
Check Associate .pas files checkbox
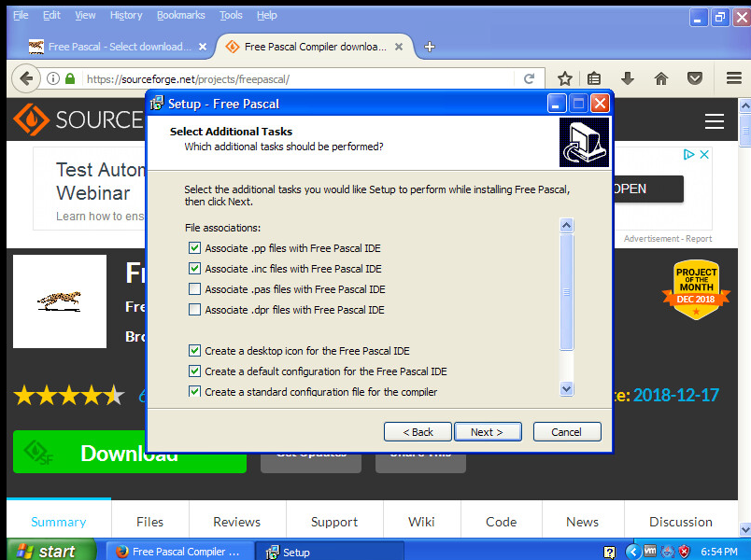point(194,289)
